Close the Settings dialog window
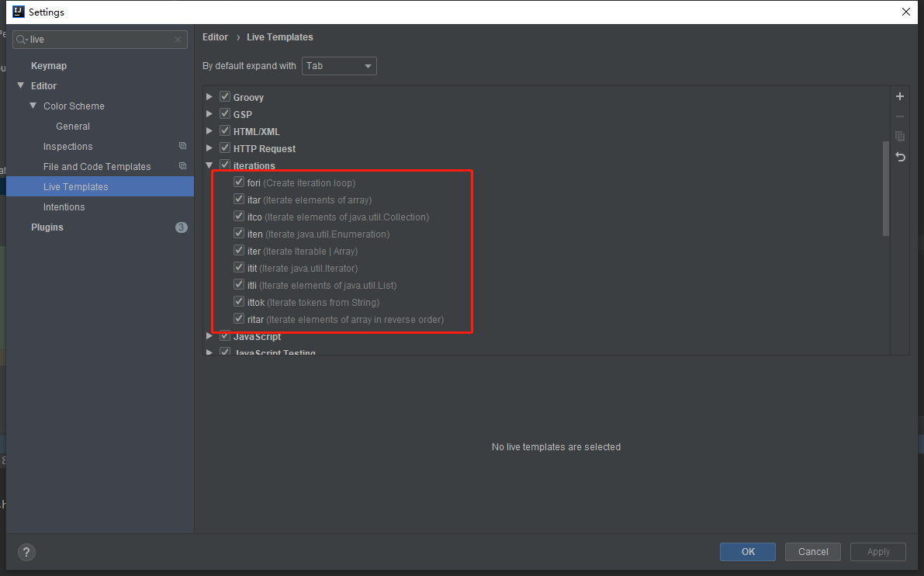The width and height of the screenshot is (924, 576). click(x=905, y=12)
